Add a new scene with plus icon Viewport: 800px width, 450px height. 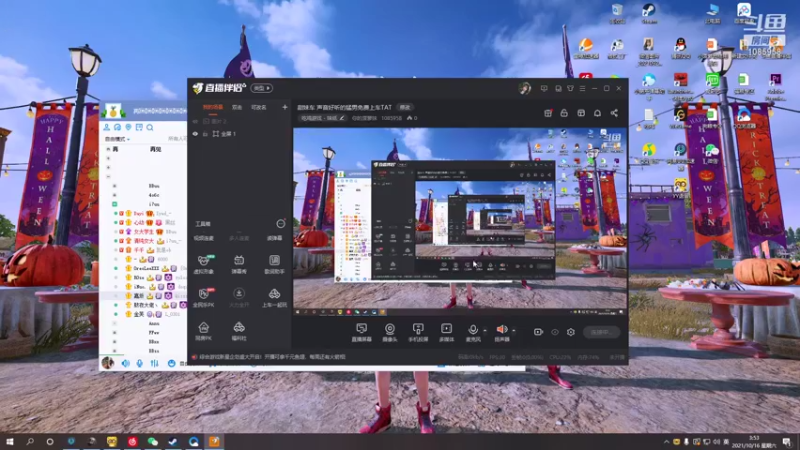[x=285, y=107]
